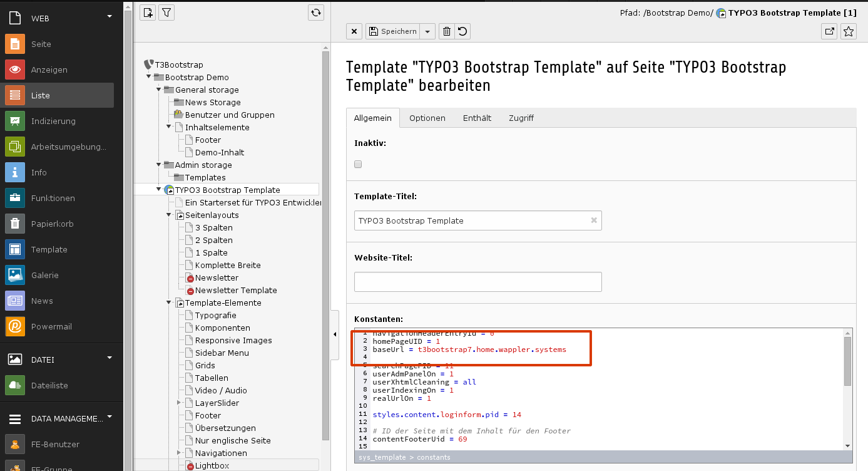Open the Papierkorb recycler module

(15, 224)
